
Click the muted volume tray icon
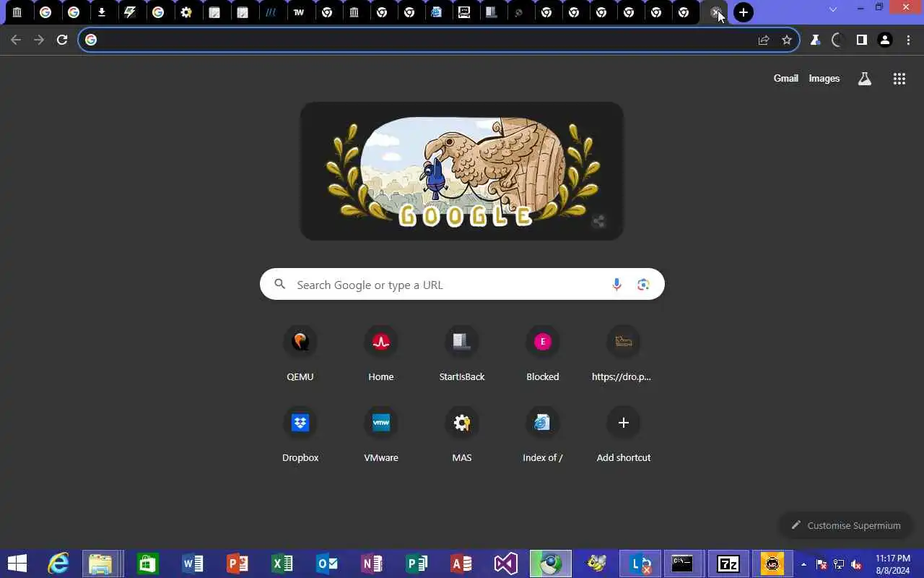click(x=856, y=564)
